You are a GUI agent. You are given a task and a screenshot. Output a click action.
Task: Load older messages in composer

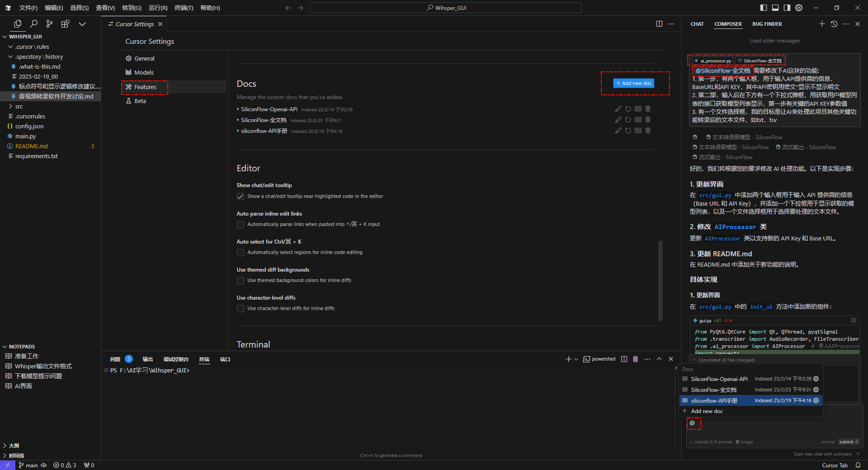click(x=775, y=41)
